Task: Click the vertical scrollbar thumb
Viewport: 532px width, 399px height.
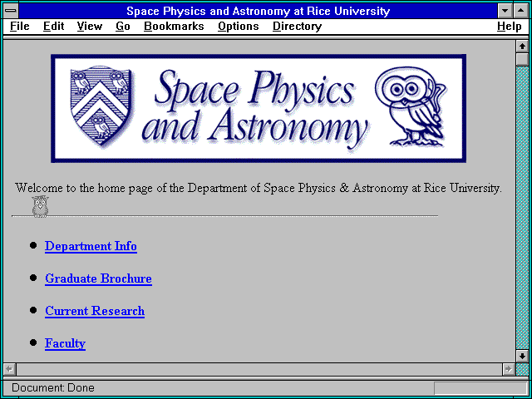Action: coord(522,59)
